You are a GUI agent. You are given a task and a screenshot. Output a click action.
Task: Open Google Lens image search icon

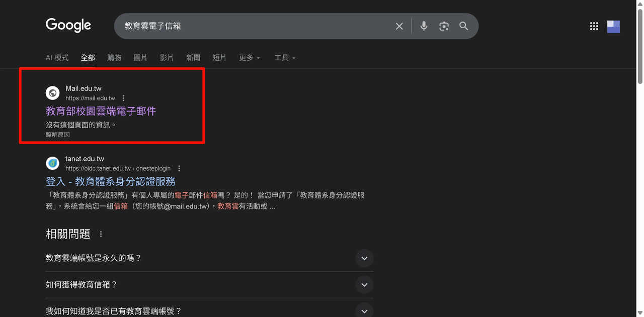coord(444,26)
